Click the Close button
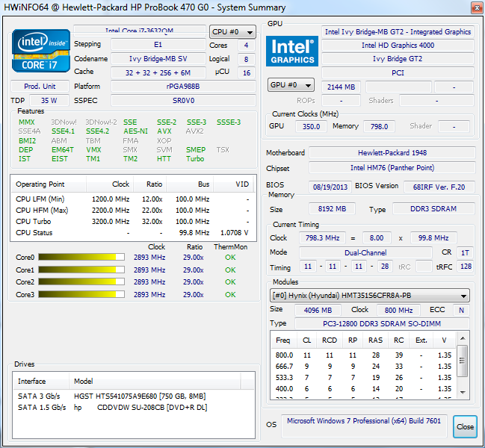The image size is (485, 448). (465, 426)
